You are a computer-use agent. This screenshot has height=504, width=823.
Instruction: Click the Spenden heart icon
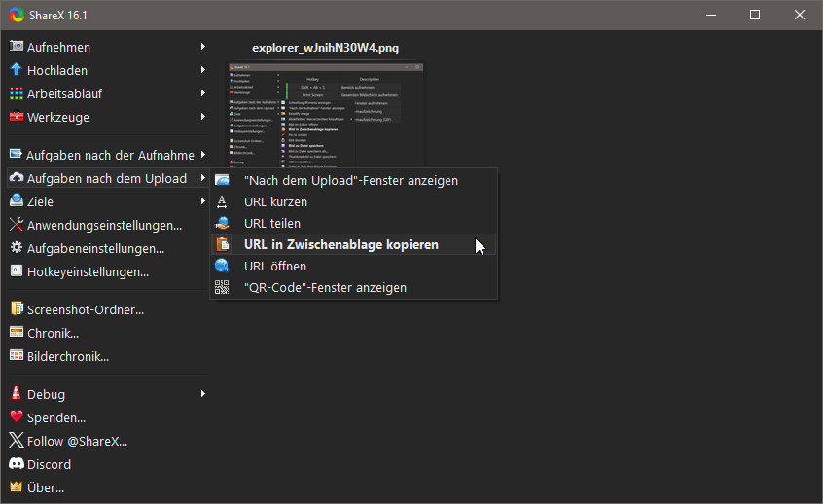[x=17, y=416]
